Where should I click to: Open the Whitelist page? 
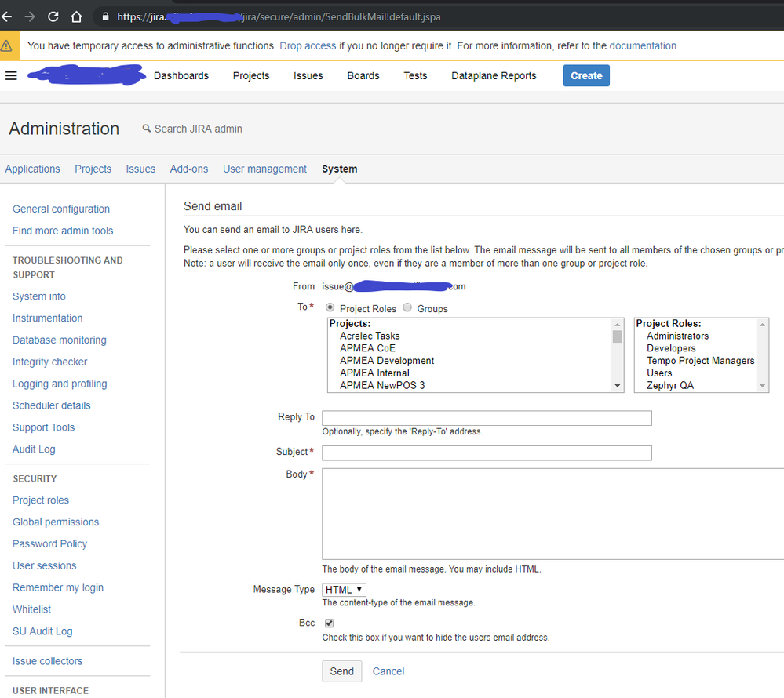(32, 609)
